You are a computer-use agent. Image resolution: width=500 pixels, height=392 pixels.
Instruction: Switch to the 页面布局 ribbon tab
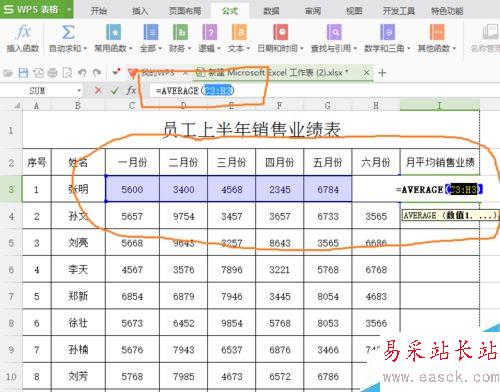point(185,11)
